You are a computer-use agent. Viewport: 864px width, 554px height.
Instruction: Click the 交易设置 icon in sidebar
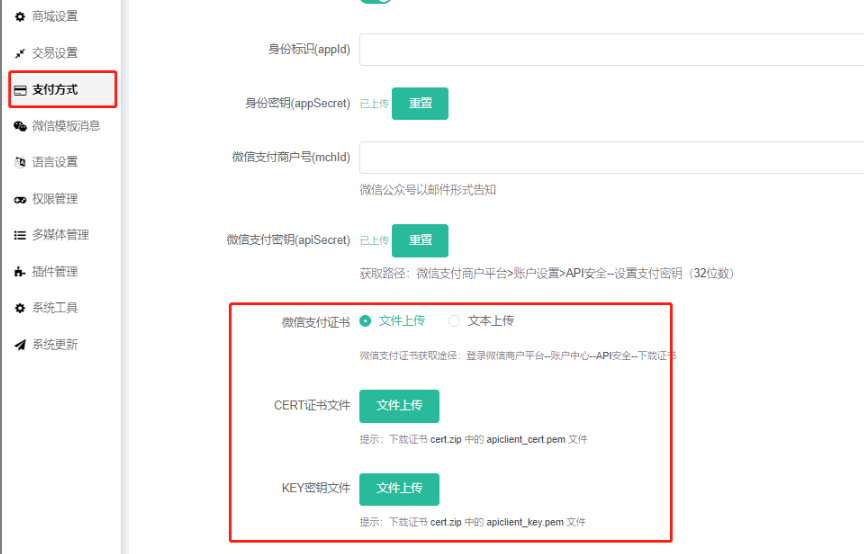[20, 53]
